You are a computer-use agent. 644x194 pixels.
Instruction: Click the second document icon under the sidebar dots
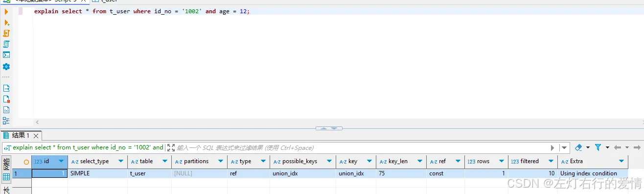6,99
